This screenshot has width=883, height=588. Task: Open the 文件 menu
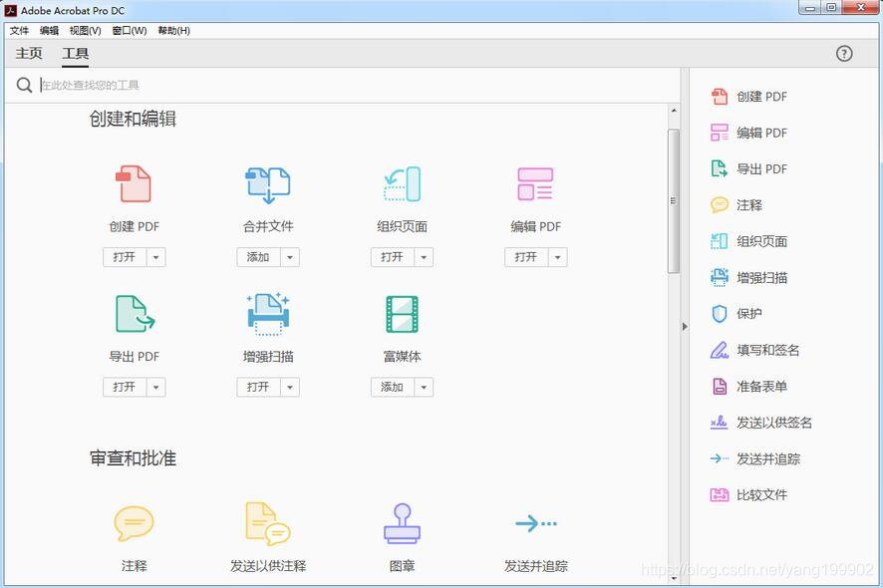(x=19, y=31)
